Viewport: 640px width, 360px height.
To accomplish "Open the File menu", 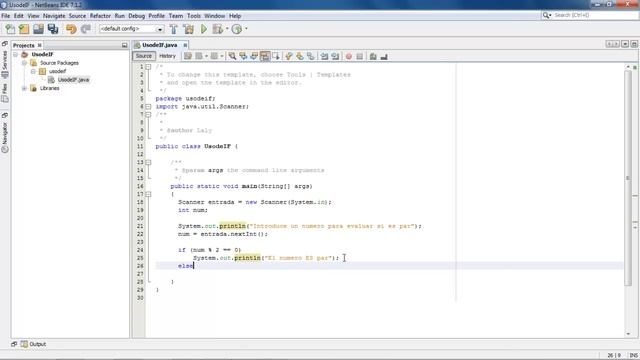I will click(6, 16).
